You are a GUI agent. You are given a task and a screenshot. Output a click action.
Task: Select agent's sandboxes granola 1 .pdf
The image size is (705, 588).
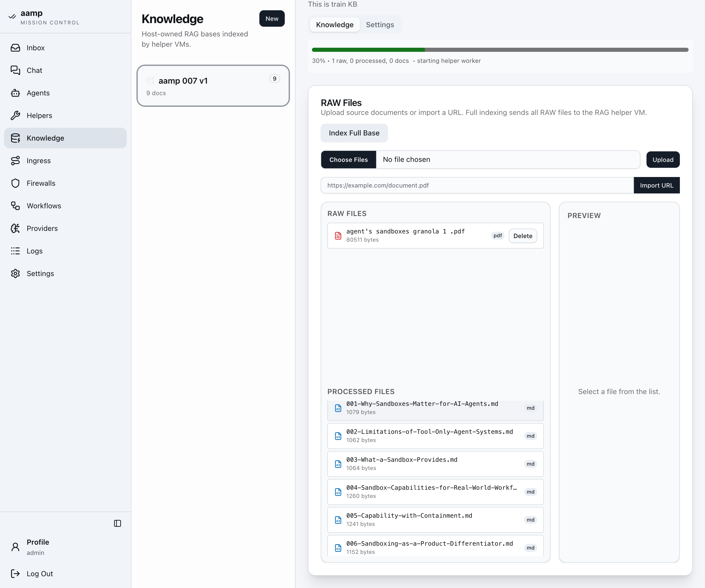pos(435,236)
